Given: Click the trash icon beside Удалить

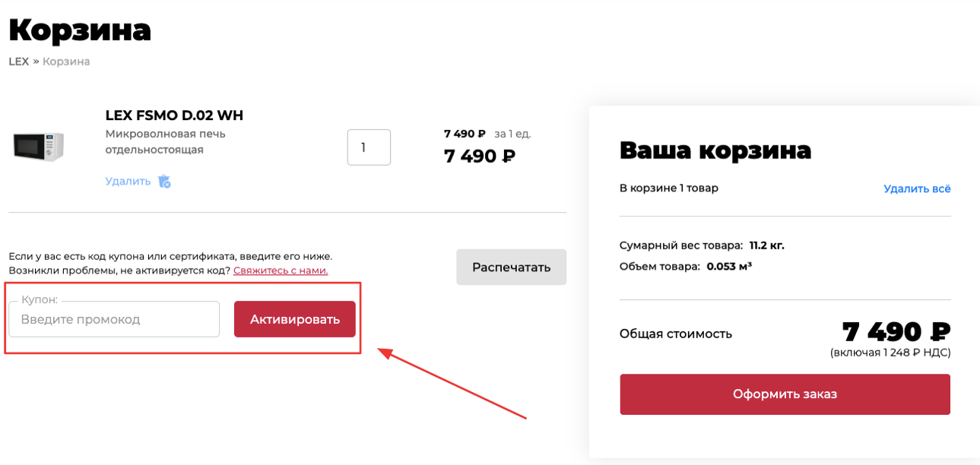Looking at the screenshot, I should 164,181.
